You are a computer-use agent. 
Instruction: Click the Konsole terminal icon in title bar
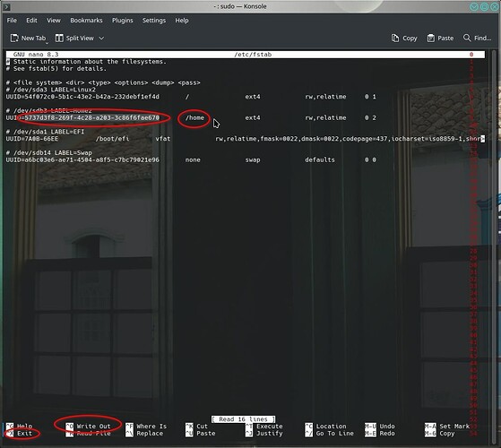[6, 6]
